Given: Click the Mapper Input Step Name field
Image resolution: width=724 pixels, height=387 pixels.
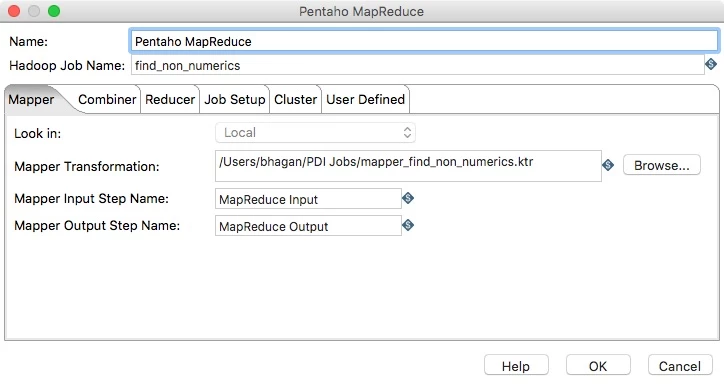Looking at the screenshot, I should pyautogui.click(x=308, y=199).
